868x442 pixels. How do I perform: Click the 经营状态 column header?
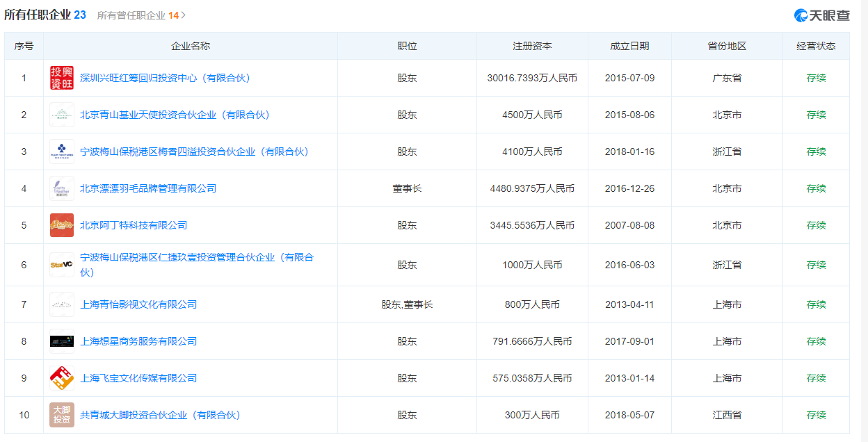(x=816, y=46)
